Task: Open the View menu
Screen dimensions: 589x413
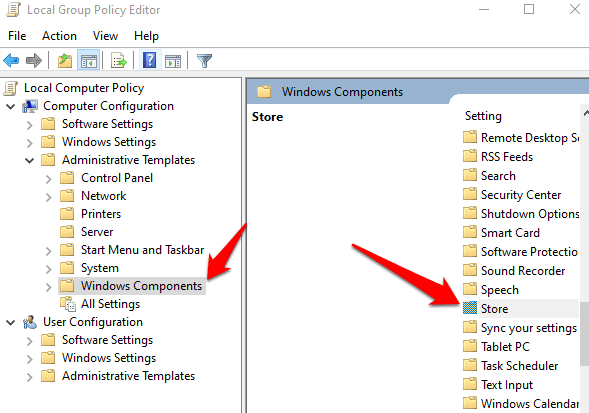Action: click(x=106, y=36)
